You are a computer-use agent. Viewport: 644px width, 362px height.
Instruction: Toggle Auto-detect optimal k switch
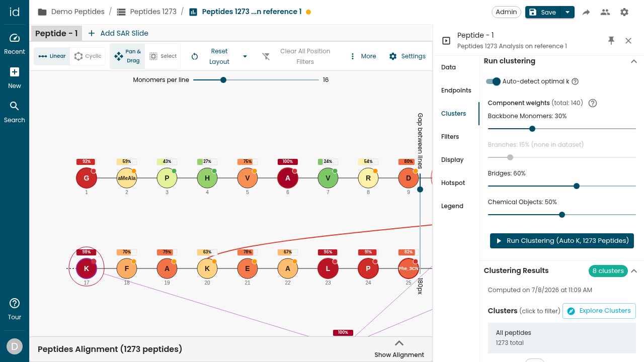pos(493,81)
